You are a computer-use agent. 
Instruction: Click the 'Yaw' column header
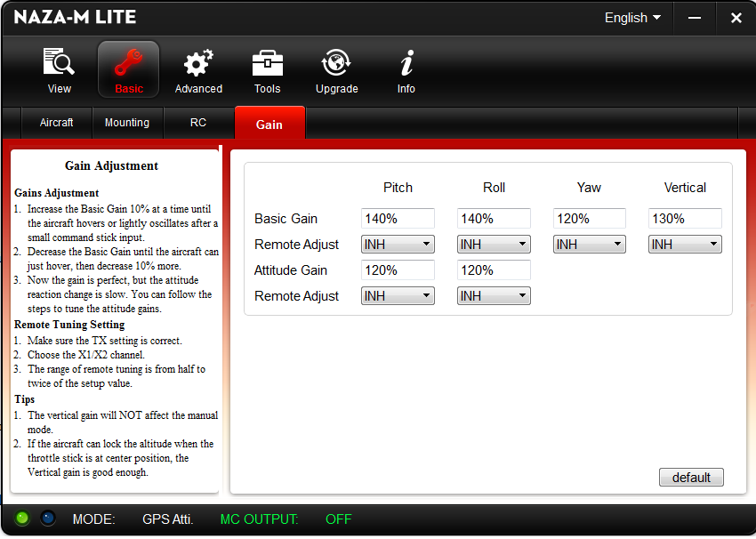point(589,188)
